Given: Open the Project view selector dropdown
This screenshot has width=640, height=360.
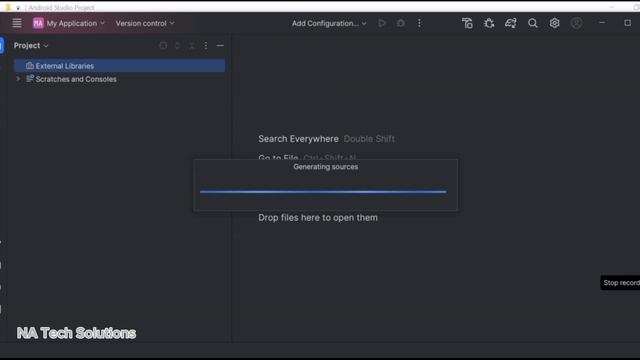Looking at the screenshot, I should (x=31, y=45).
